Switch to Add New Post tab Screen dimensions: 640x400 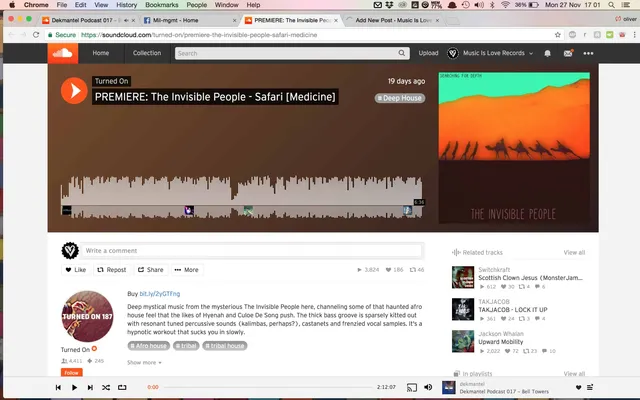[393, 20]
